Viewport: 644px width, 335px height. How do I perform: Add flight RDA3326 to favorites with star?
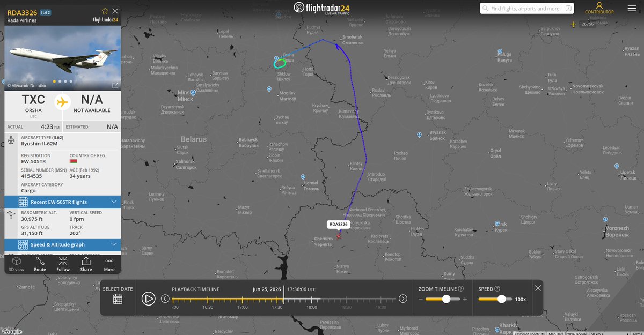point(105,11)
